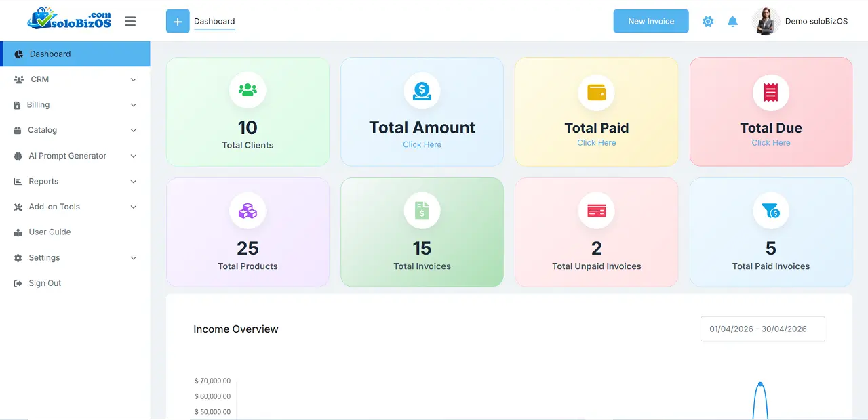Click the red Total Due receipt icon
This screenshot has height=420, width=868.
click(771, 93)
